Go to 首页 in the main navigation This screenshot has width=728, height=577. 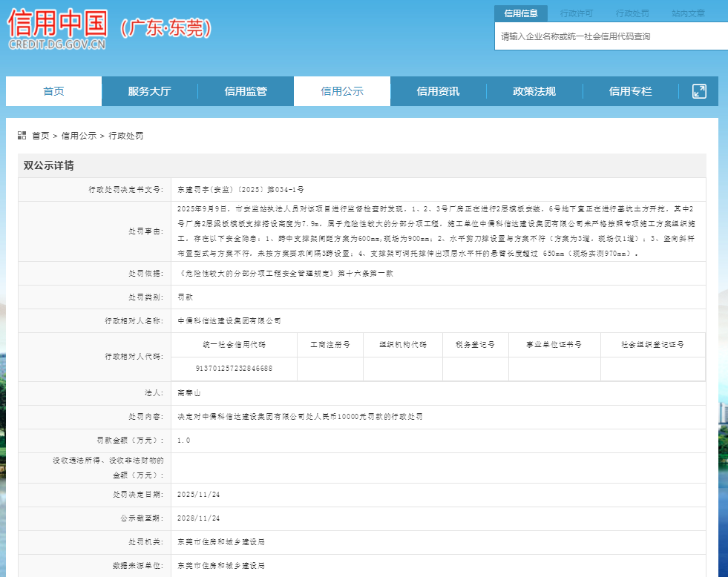point(53,91)
